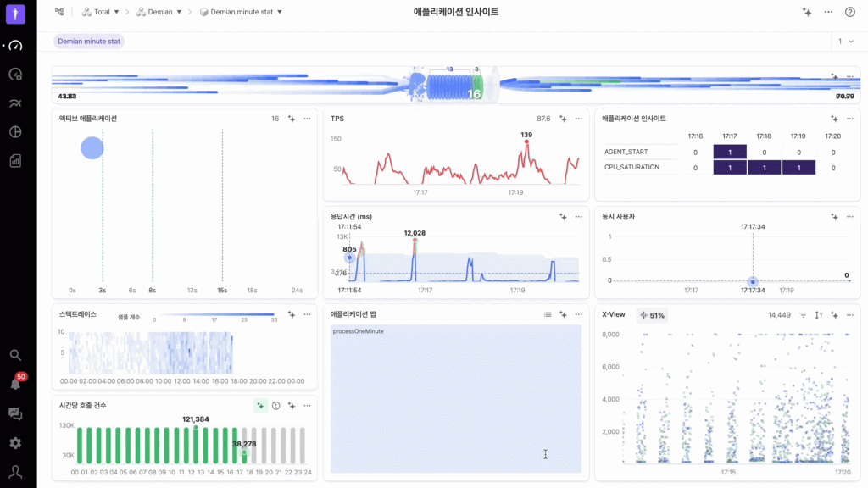The height and width of the screenshot is (488, 868).
Task: Toggle the green highlighted sparkle in 시간당 호출 건수
Action: (x=260, y=406)
